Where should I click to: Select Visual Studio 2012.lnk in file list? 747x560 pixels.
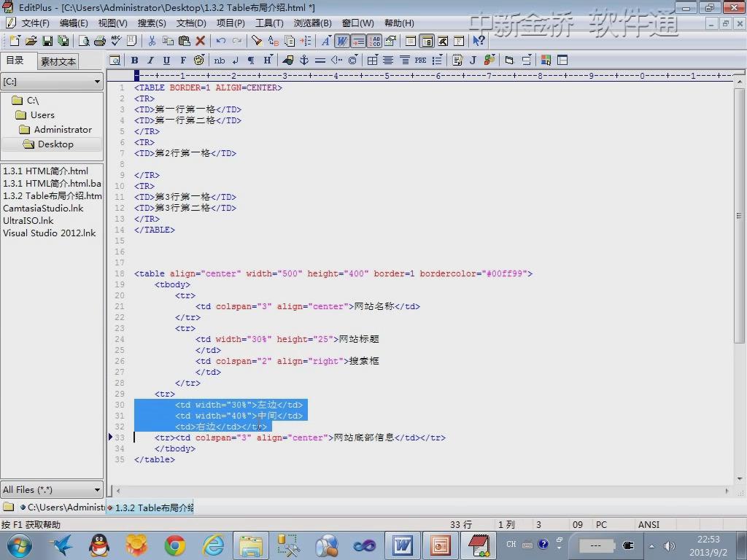click(49, 233)
